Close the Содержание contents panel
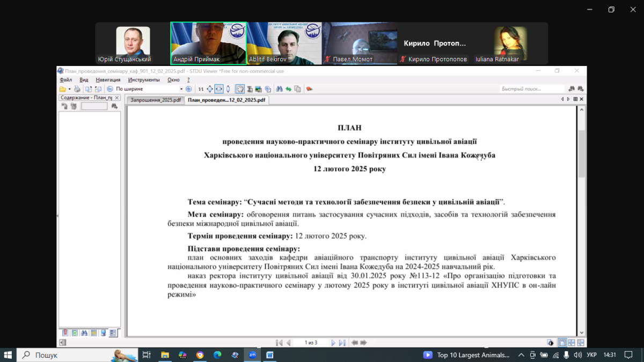644x362 pixels. point(117,98)
